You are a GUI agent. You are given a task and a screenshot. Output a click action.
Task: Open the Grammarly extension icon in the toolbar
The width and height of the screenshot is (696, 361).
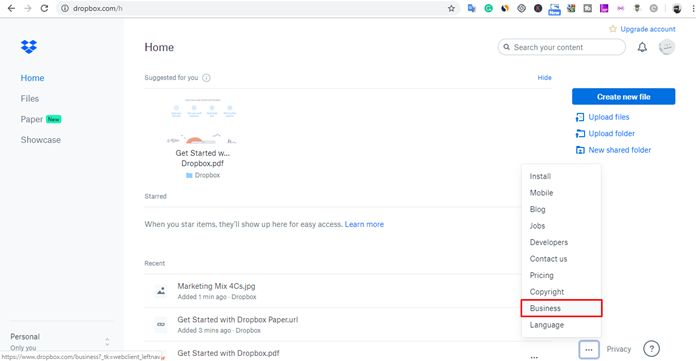pyautogui.click(x=488, y=8)
